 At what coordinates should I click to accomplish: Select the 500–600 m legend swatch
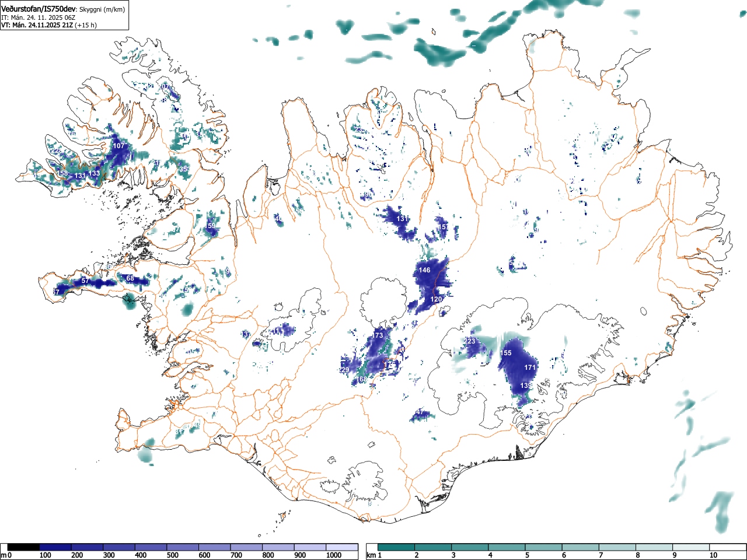click(x=183, y=547)
